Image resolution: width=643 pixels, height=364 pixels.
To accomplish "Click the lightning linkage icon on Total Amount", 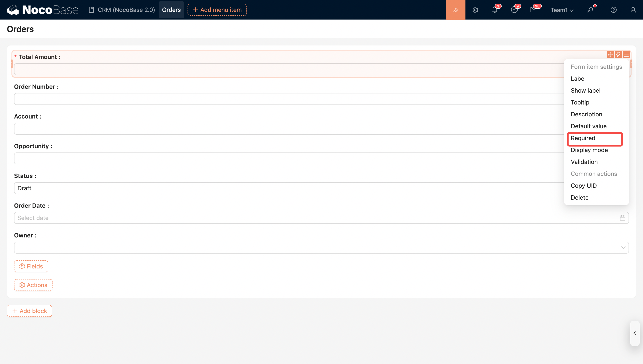I will pyautogui.click(x=618, y=55).
